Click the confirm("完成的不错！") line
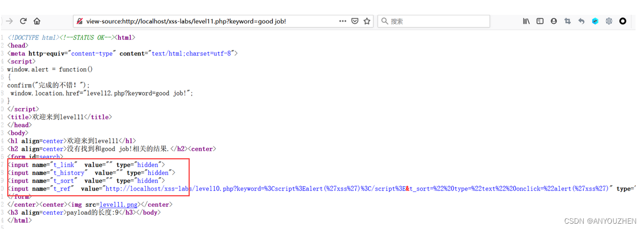The width and height of the screenshot is (644, 229). point(49,85)
